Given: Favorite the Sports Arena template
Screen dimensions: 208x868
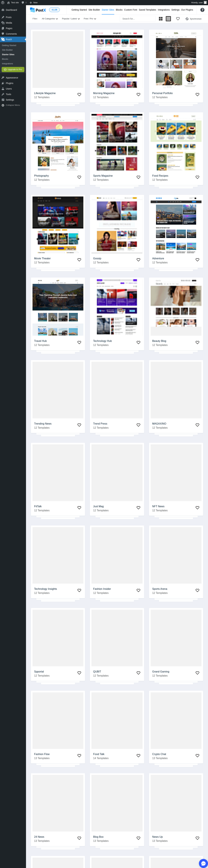Looking at the screenshot, I should pyautogui.click(x=198, y=590).
